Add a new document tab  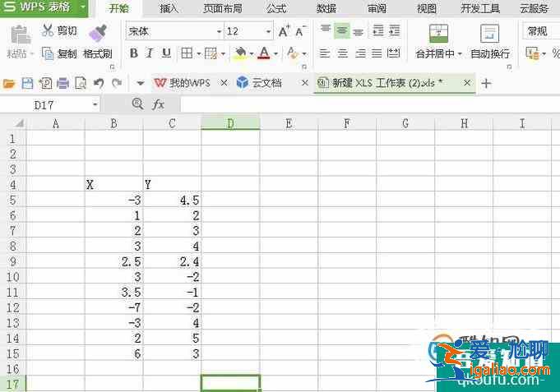click(486, 84)
